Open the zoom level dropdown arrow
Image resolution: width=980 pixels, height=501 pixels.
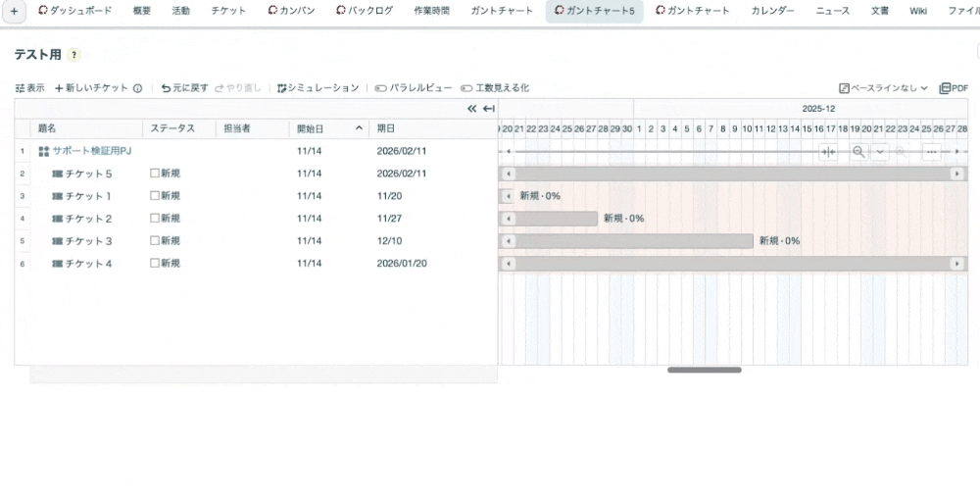point(879,152)
